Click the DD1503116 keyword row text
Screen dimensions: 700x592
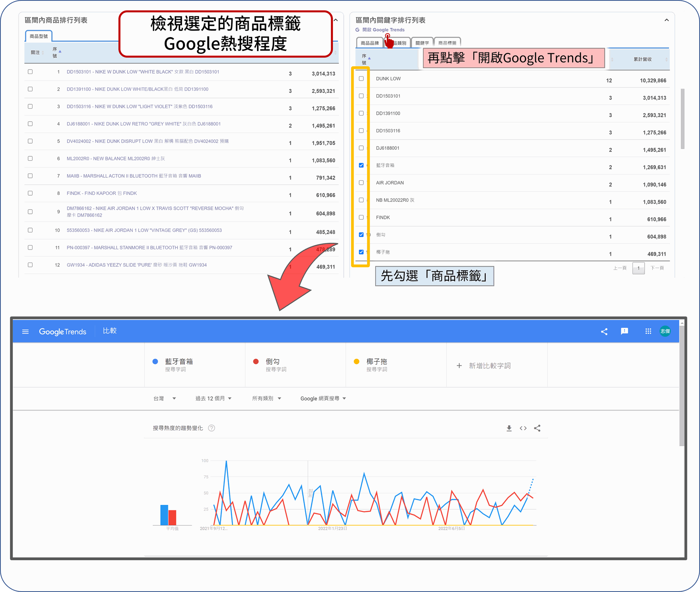coord(388,131)
